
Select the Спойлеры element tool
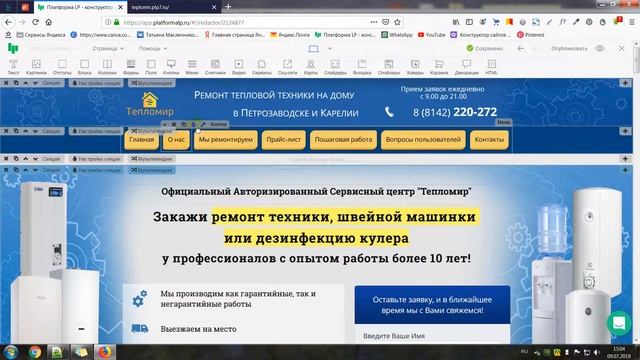point(389,67)
